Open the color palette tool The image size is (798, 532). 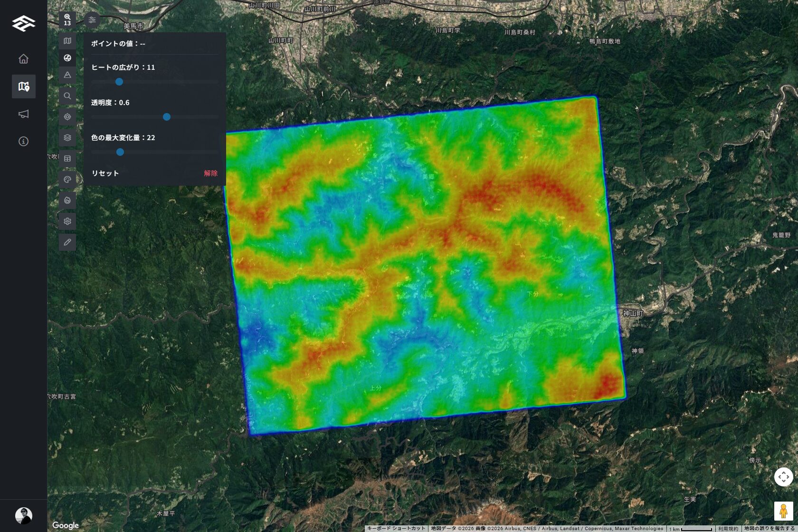tap(67, 180)
